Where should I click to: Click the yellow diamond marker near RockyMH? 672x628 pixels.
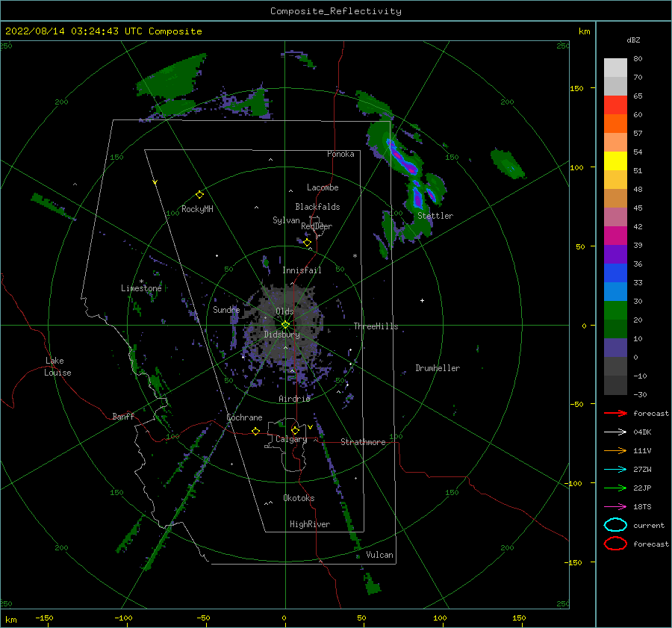199,195
